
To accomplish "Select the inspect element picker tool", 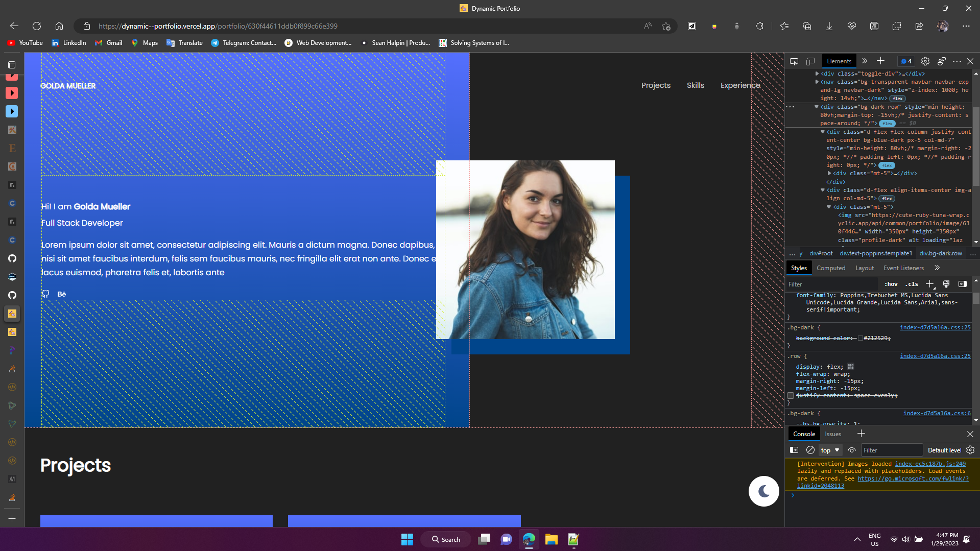I will coord(794,61).
